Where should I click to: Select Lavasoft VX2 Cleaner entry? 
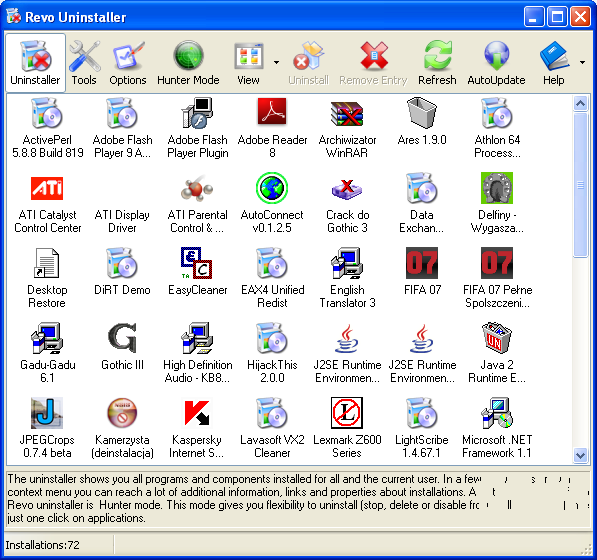click(272, 428)
